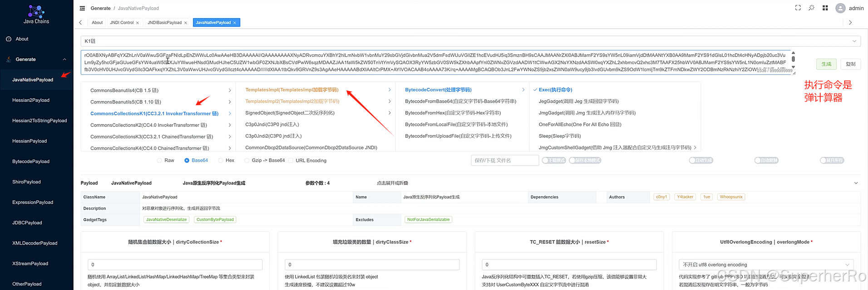Expand the CommonsCollectionsK2 chain arrow
868x290 pixels.
pyautogui.click(x=230, y=125)
